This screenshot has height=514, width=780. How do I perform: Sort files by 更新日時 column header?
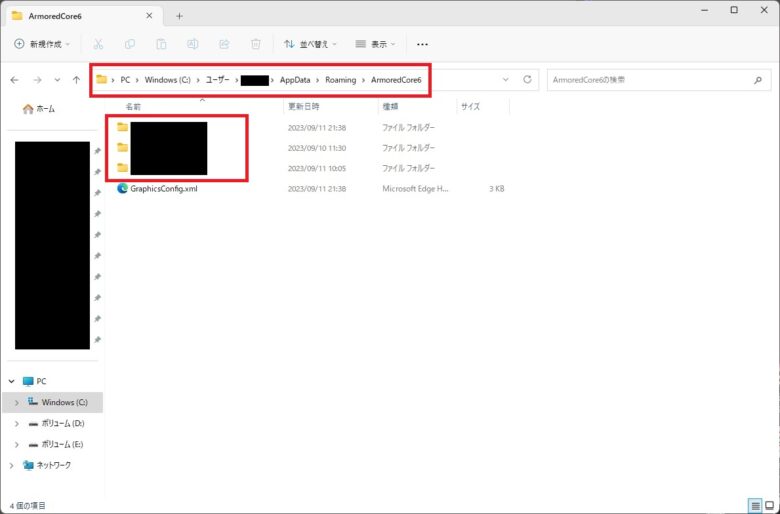pos(303,106)
